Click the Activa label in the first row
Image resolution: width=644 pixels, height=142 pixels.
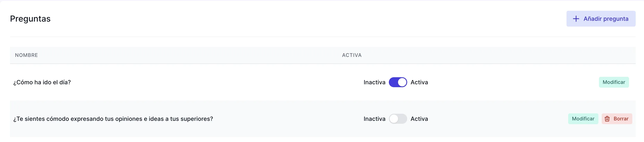(419, 82)
